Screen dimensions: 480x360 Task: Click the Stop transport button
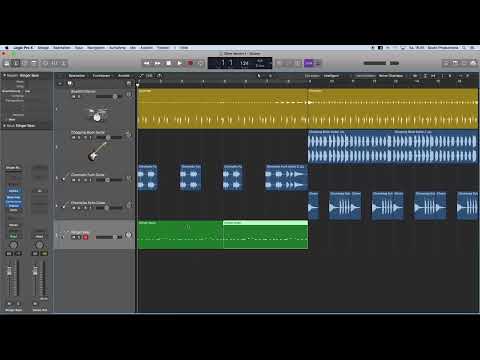169,63
